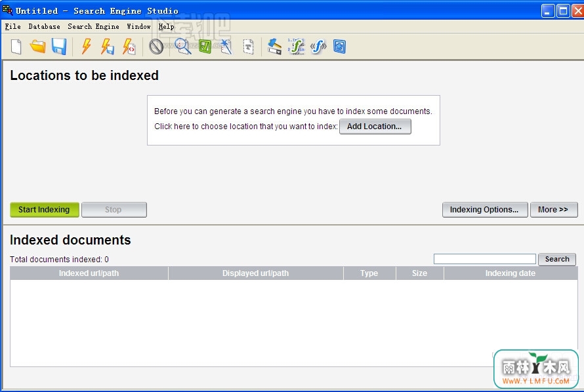Click the New document toolbar icon
The height and width of the screenshot is (392, 584).
click(x=16, y=47)
